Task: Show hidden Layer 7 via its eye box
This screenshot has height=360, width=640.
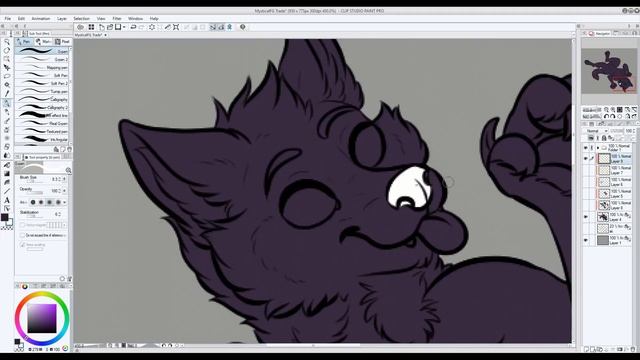Action: [586, 170]
